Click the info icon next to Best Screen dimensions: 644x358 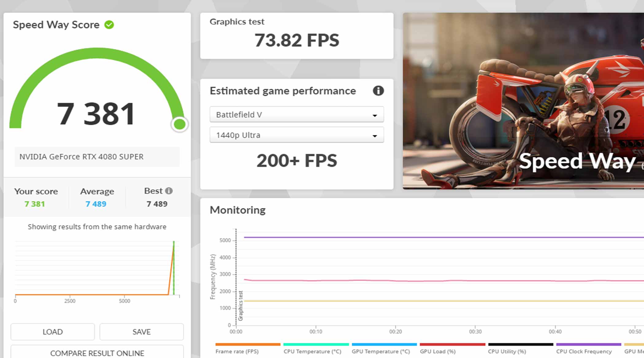(169, 191)
